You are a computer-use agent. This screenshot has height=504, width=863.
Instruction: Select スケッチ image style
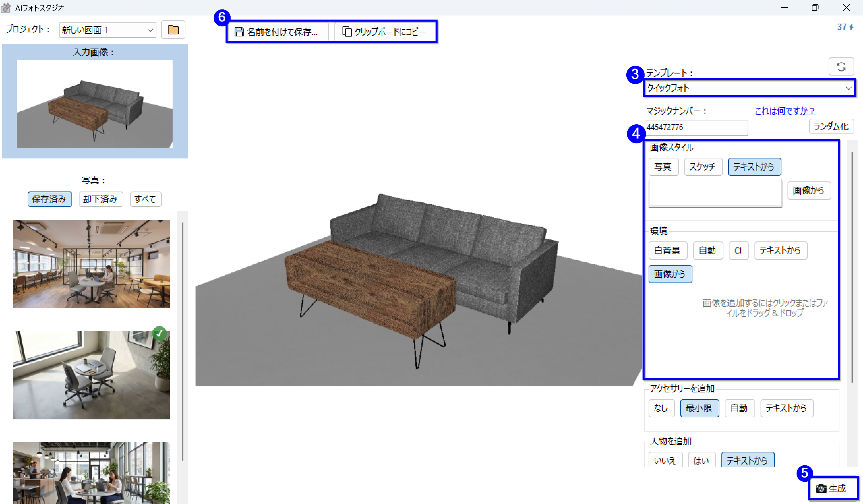(703, 167)
